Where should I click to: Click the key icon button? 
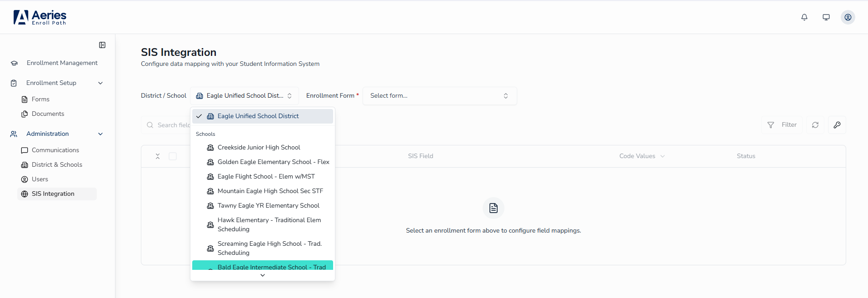pos(837,125)
